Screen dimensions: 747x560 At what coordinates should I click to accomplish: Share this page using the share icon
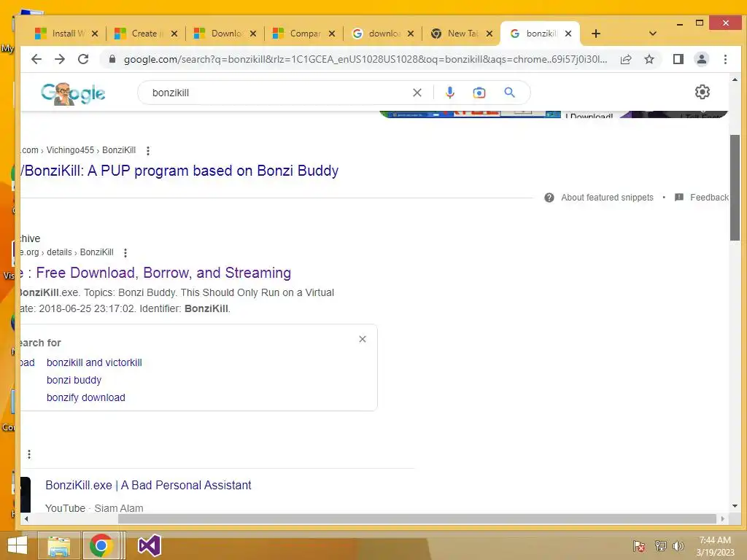coord(626,59)
